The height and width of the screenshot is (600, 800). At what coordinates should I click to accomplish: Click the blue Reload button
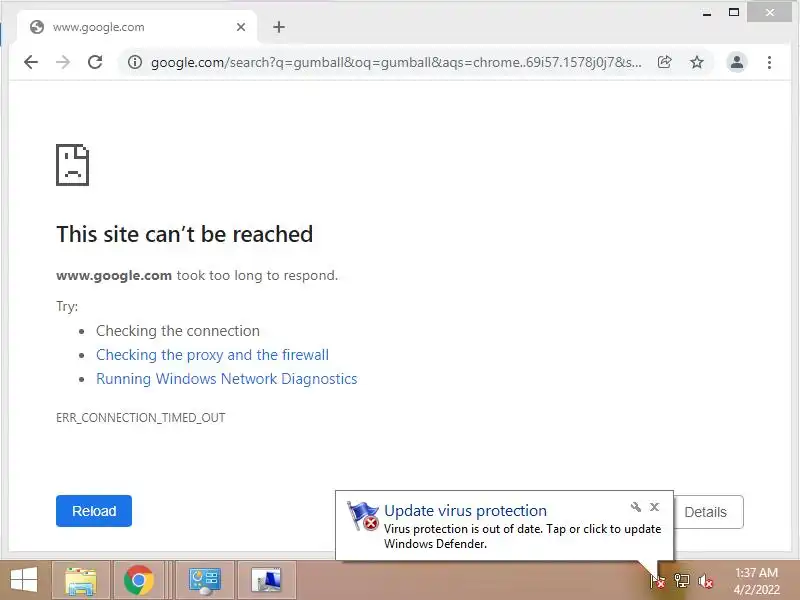tap(94, 511)
